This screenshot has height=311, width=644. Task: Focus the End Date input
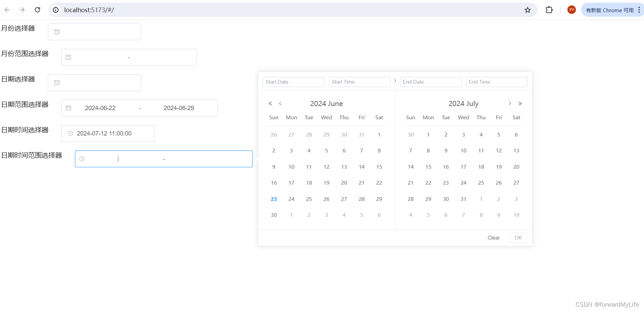[x=431, y=82]
